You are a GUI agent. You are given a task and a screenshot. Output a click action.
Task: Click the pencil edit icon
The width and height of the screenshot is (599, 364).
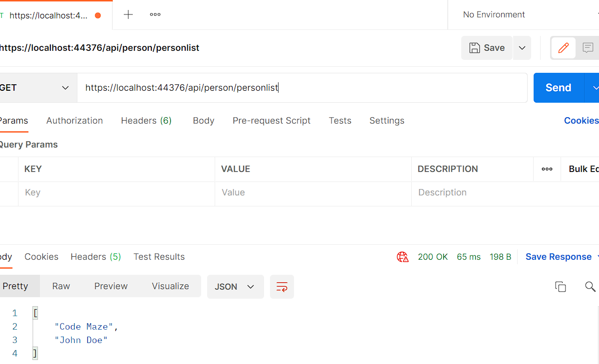coord(564,48)
